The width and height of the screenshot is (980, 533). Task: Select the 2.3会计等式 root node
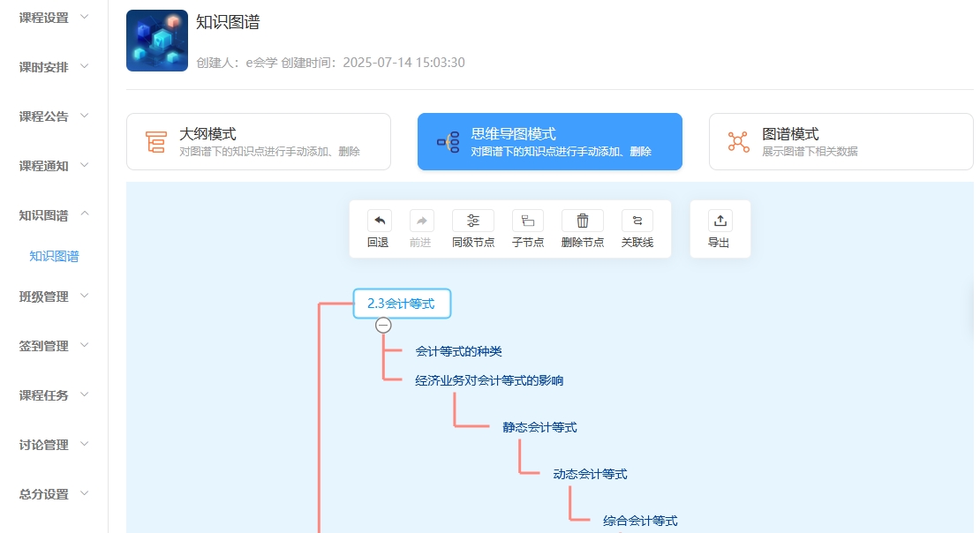click(x=402, y=304)
